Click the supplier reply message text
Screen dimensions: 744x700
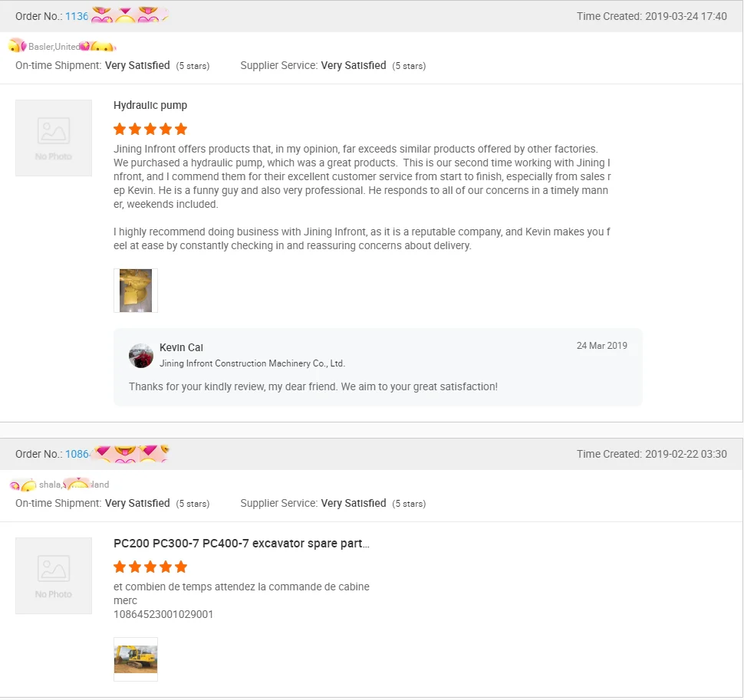(x=313, y=386)
